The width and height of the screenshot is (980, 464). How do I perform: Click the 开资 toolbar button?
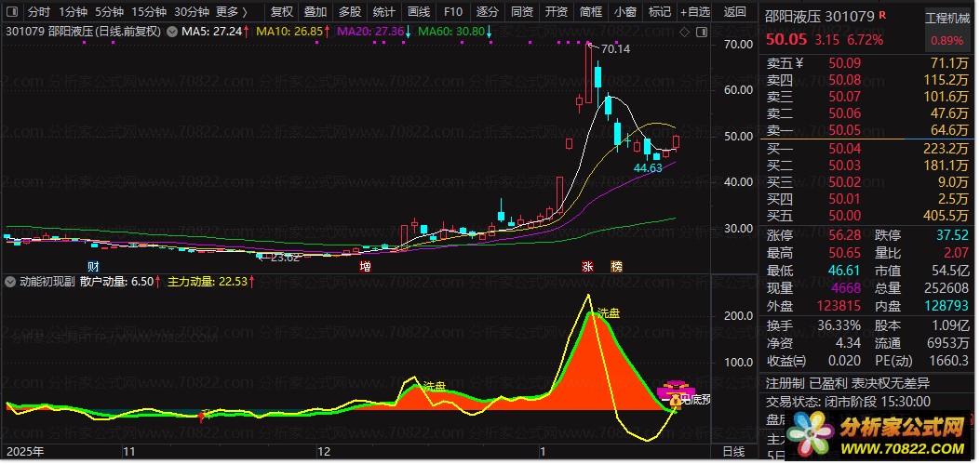557,11
